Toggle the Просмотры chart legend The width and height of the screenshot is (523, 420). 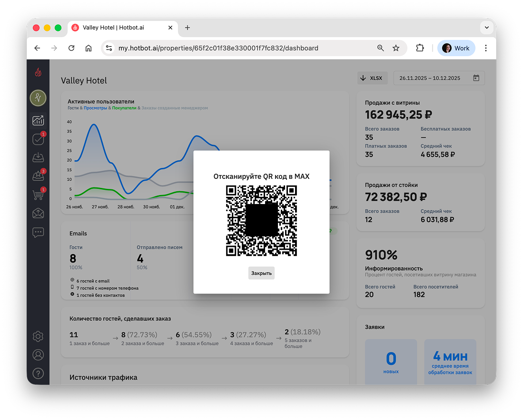point(95,108)
